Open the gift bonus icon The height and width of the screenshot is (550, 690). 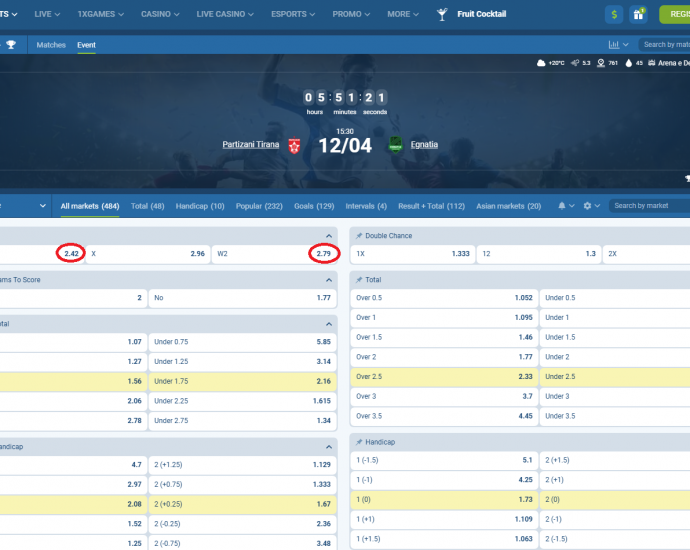(x=638, y=15)
